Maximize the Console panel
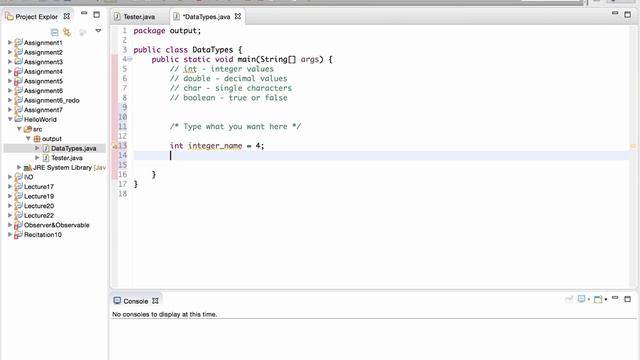The height and width of the screenshot is (360, 640). click(628, 299)
